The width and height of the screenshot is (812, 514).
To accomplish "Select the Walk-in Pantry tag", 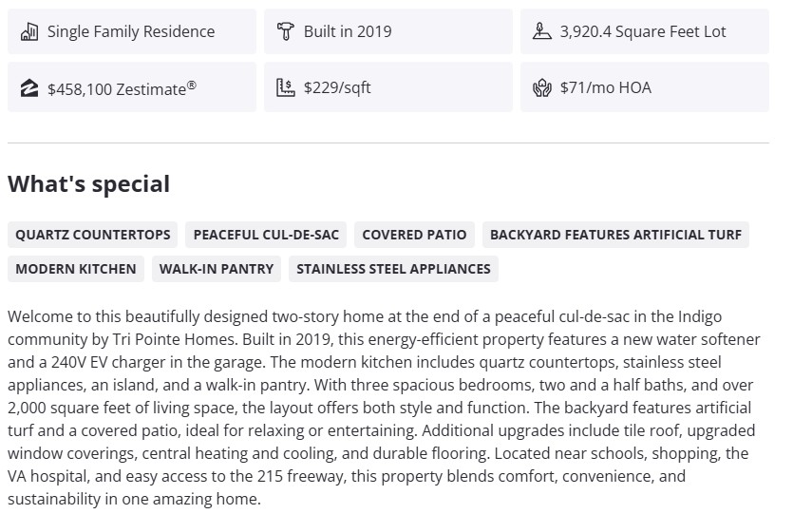I will (217, 269).
